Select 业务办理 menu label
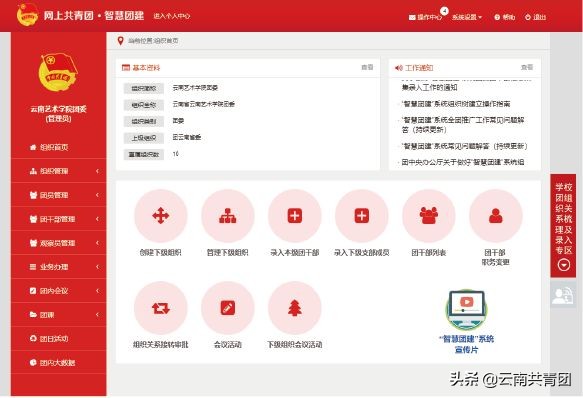This screenshot has width=583, height=398. click(x=54, y=267)
